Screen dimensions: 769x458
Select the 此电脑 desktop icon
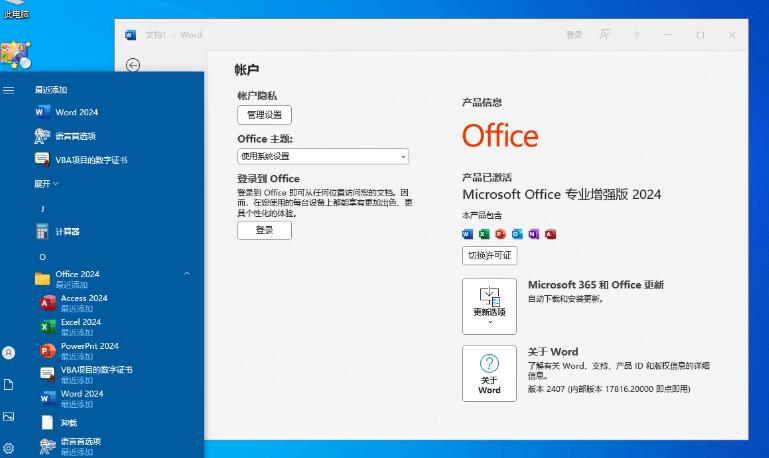tap(16, 10)
